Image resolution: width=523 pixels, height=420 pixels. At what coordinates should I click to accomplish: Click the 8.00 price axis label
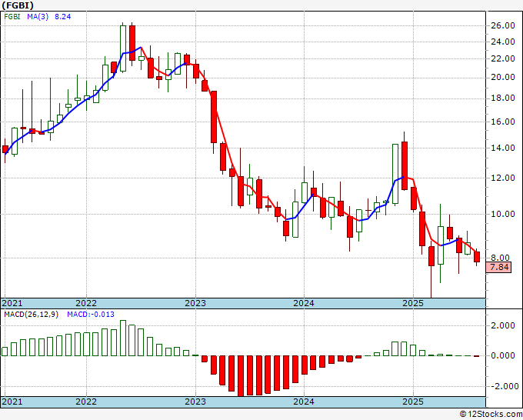[x=500, y=258]
